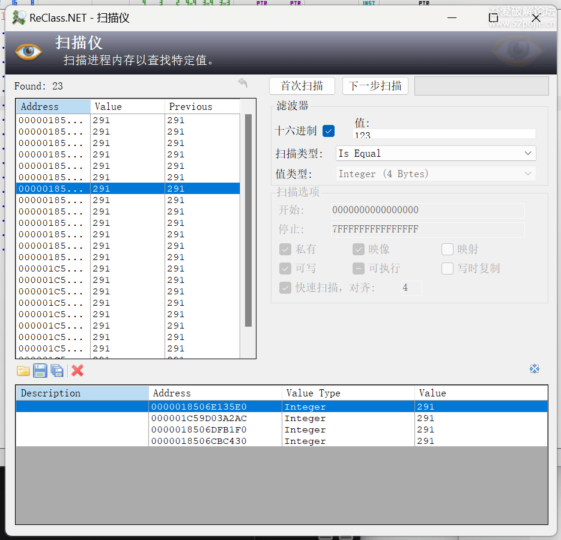Select address row 0000018506CBC430
Image resolution: width=561 pixels, height=540 pixels.
point(282,441)
